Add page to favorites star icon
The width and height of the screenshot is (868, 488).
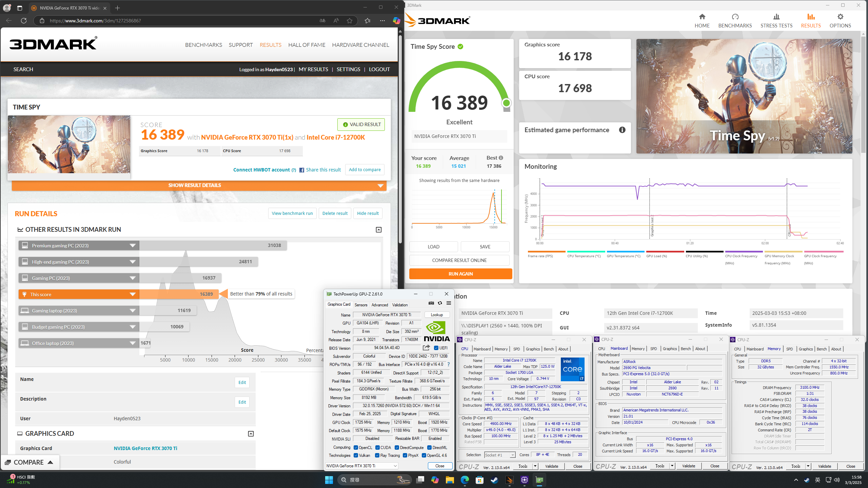(x=350, y=21)
